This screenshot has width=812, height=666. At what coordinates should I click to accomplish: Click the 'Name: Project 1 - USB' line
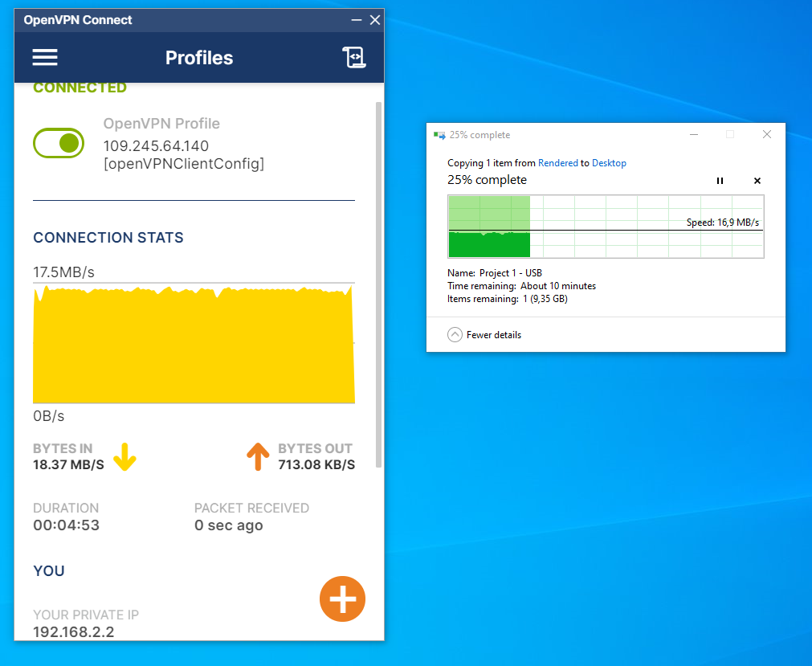point(495,273)
